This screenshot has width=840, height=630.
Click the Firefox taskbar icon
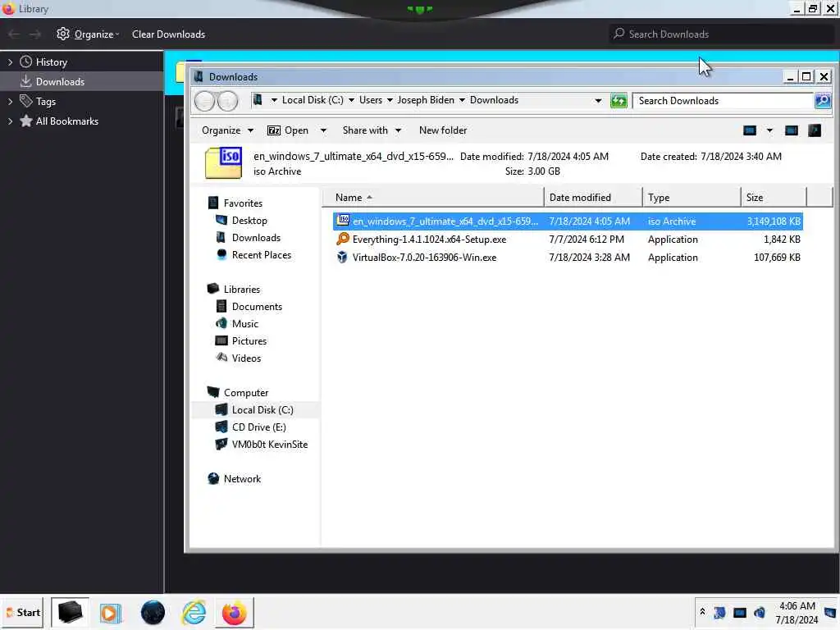tap(234, 612)
